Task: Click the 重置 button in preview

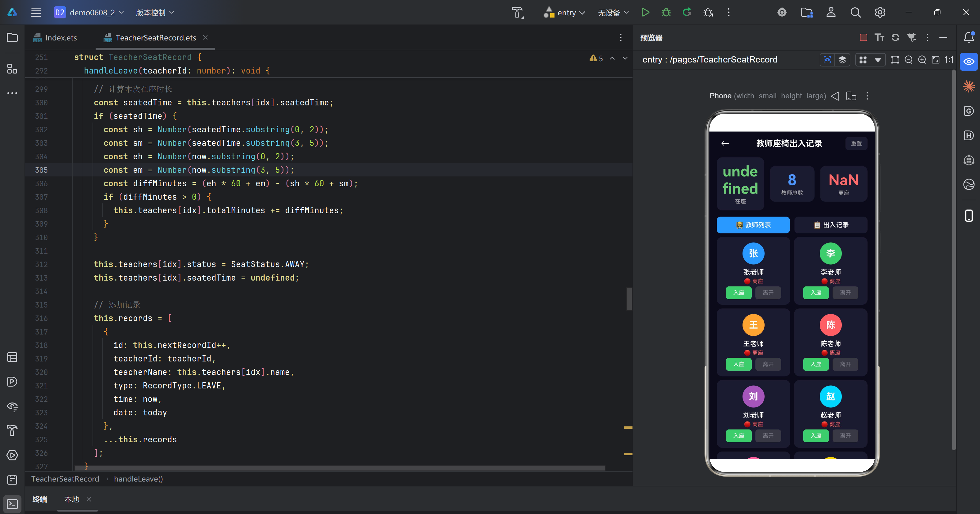Action: 857,143
